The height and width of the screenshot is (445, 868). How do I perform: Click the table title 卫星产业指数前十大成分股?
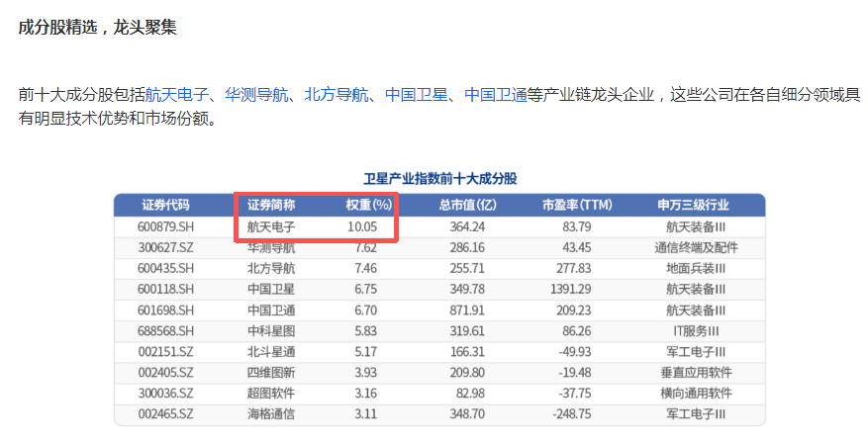[440, 179]
